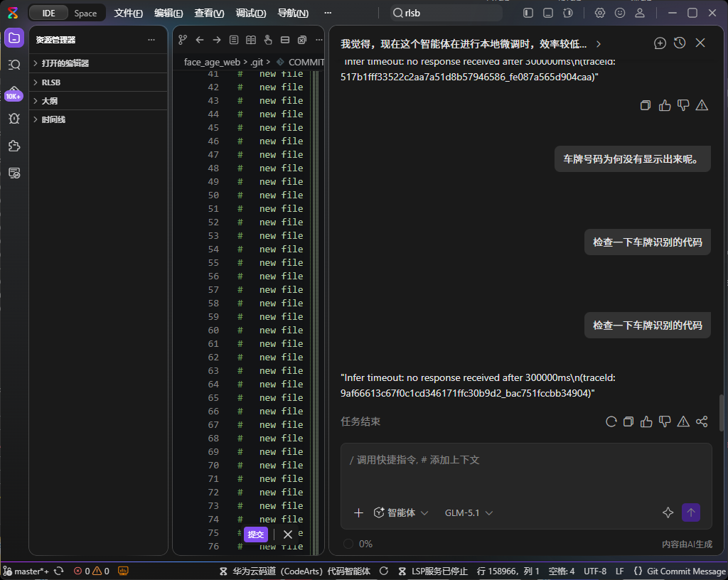Viewport: 728px width, 580px height.
Task: Start a new chat with the plus-bubble icon
Action: pyautogui.click(x=660, y=43)
